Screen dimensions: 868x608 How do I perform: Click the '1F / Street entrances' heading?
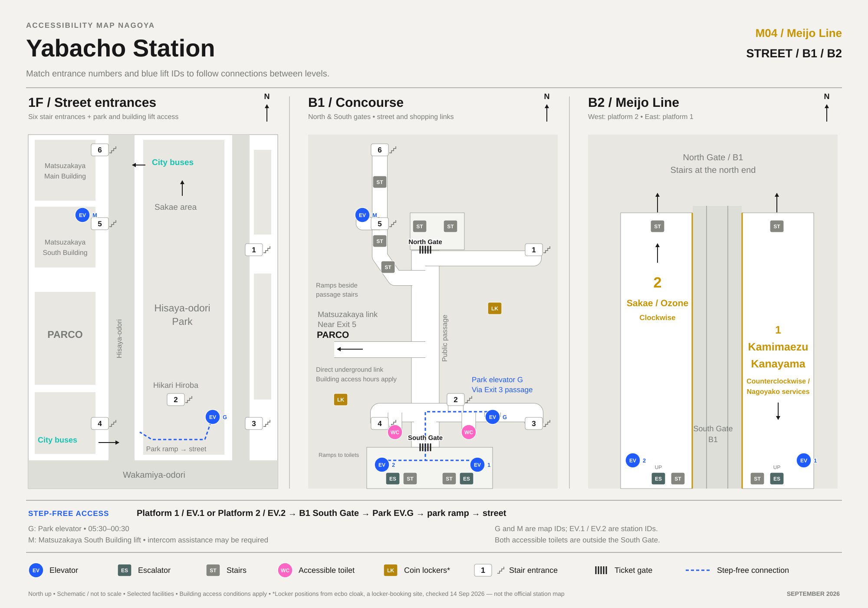92,102
